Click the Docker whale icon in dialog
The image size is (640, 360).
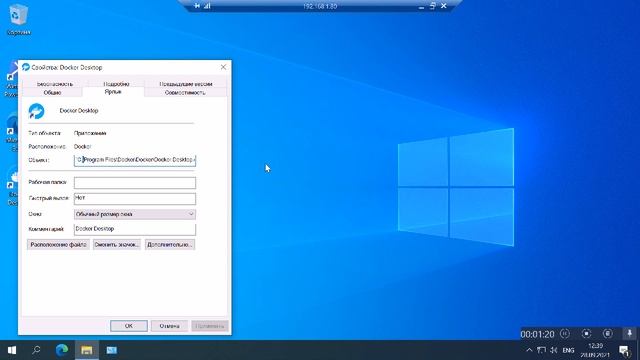click(x=36, y=111)
